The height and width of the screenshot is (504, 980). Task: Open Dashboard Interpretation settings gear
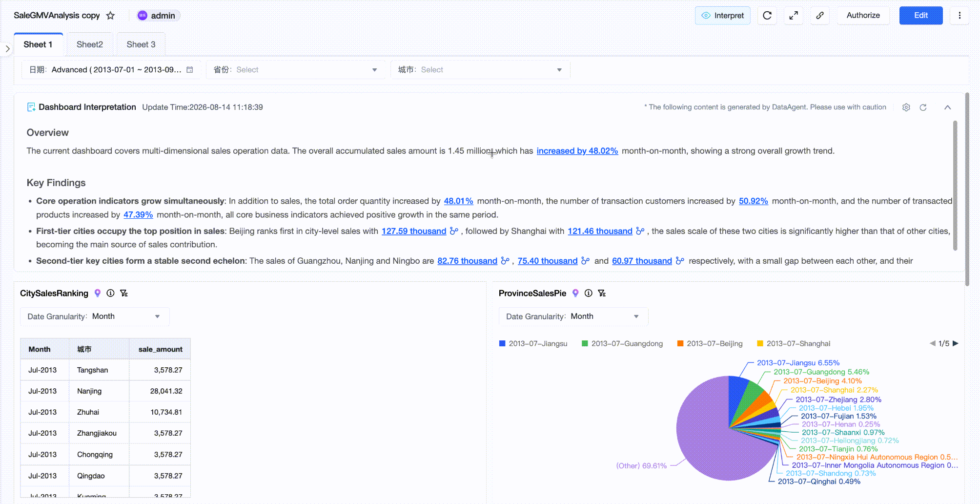coord(906,107)
